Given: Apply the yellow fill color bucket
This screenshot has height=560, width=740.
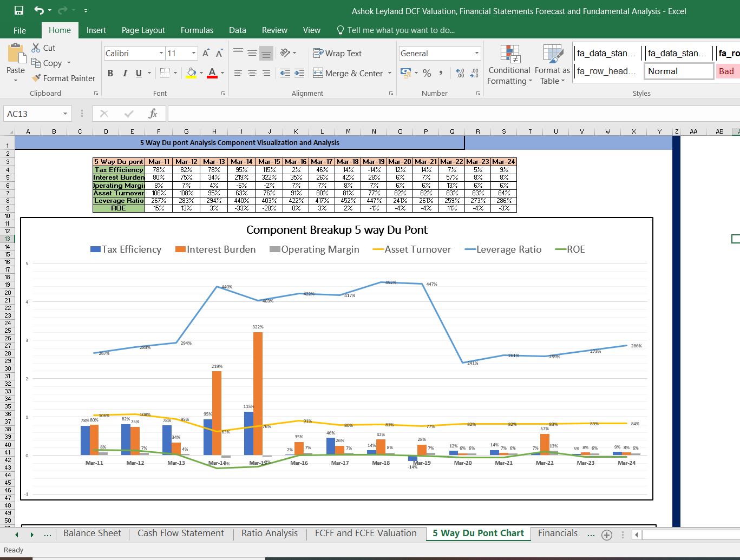Looking at the screenshot, I should (x=191, y=73).
